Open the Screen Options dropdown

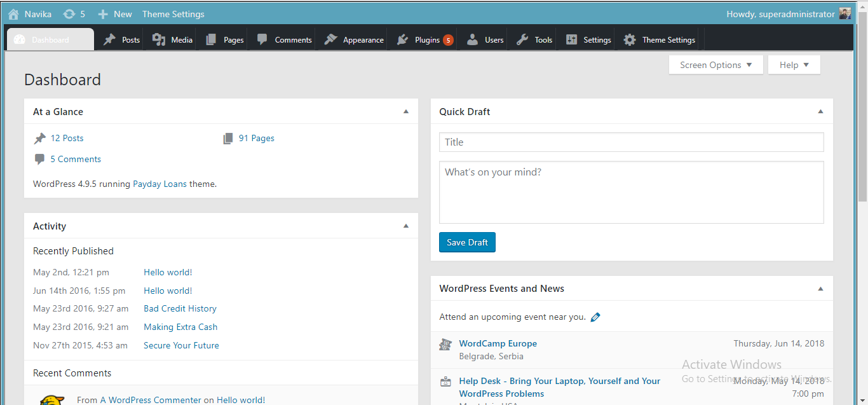click(x=715, y=65)
